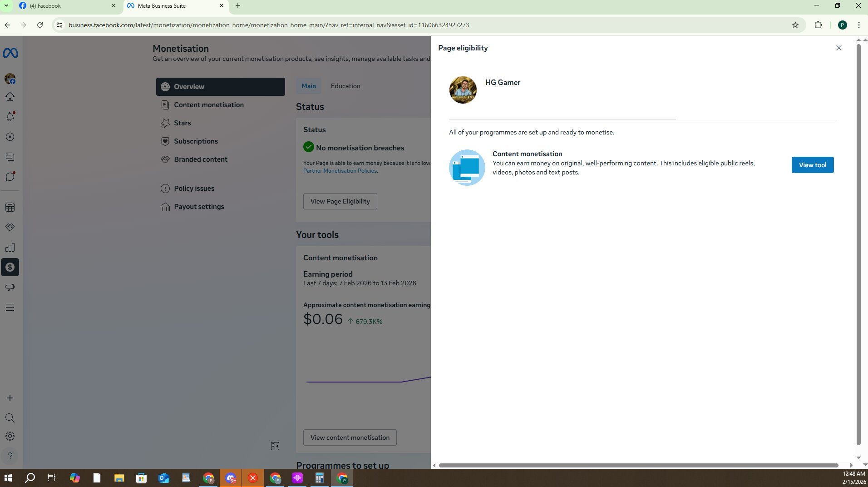Open the inbox chat bubble icon
The width and height of the screenshot is (868, 487).
click(10, 177)
